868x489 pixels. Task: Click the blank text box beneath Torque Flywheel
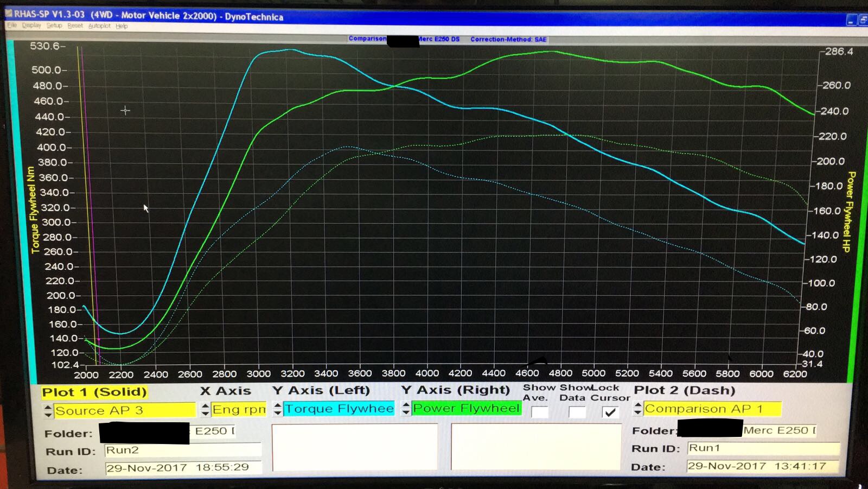point(355,447)
